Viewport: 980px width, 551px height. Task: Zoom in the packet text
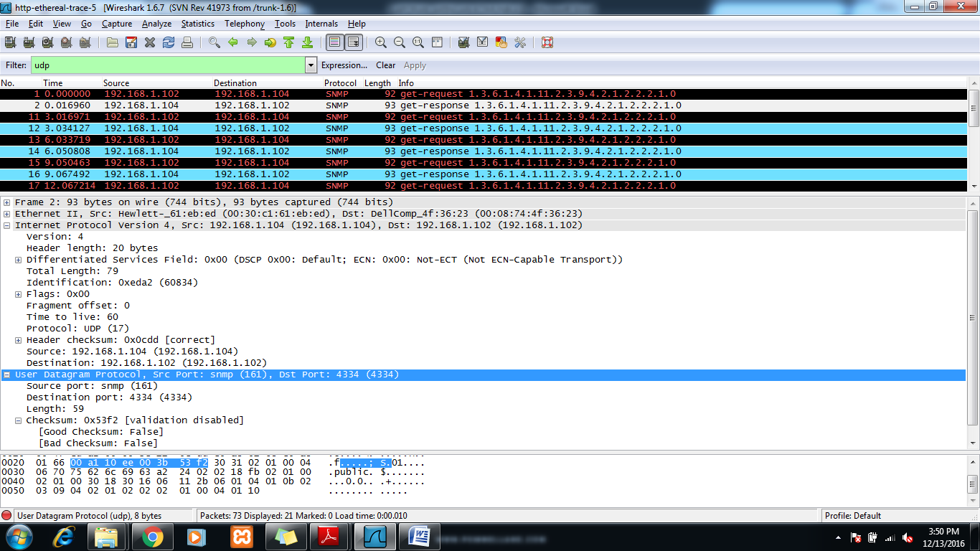pyautogui.click(x=381, y=42)
